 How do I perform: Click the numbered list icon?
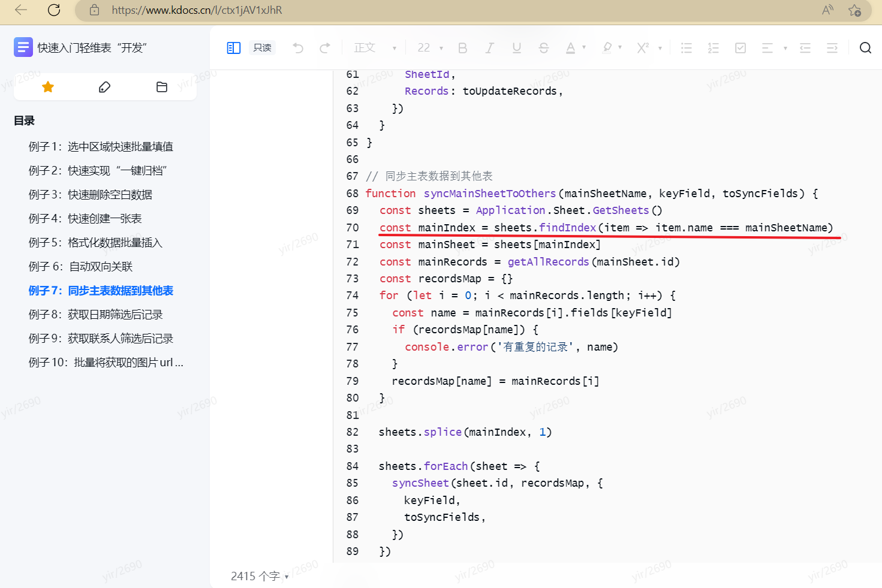[714, 48]
